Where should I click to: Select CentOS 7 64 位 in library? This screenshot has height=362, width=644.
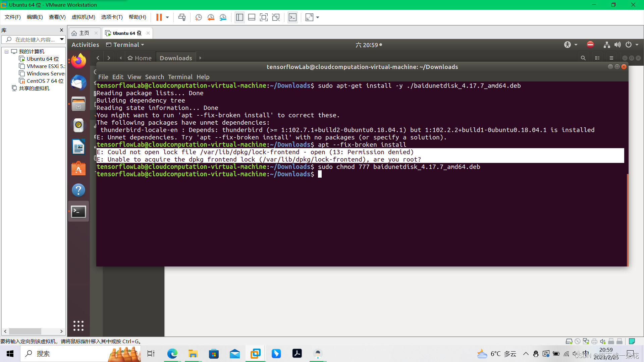point(45,81)
